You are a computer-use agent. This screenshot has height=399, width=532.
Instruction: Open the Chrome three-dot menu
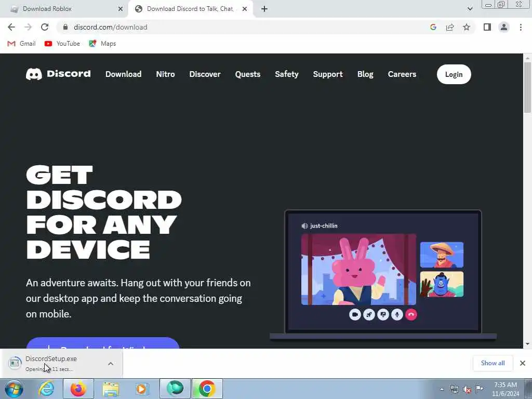[521, 27]
